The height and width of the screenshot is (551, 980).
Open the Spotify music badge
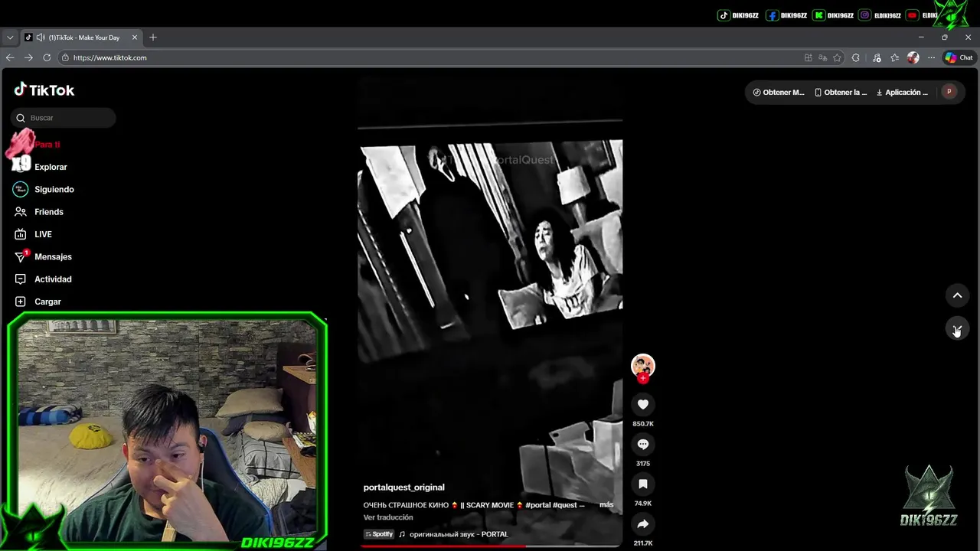coord(379,534)
